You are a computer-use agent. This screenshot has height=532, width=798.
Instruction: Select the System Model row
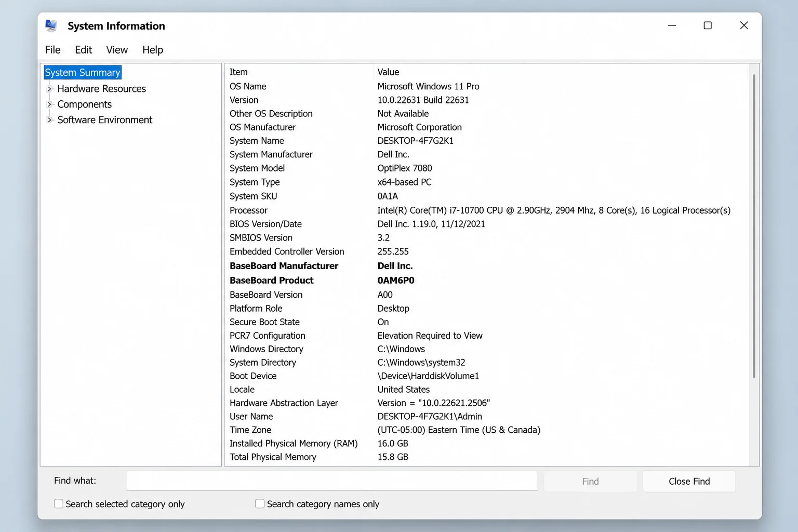click(487, 168)
